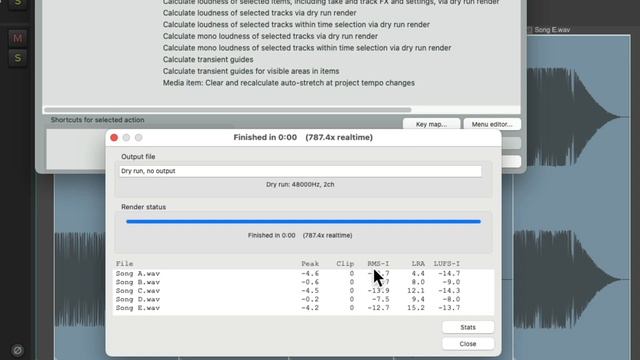Click the Song D.wav row

(303, 299)
